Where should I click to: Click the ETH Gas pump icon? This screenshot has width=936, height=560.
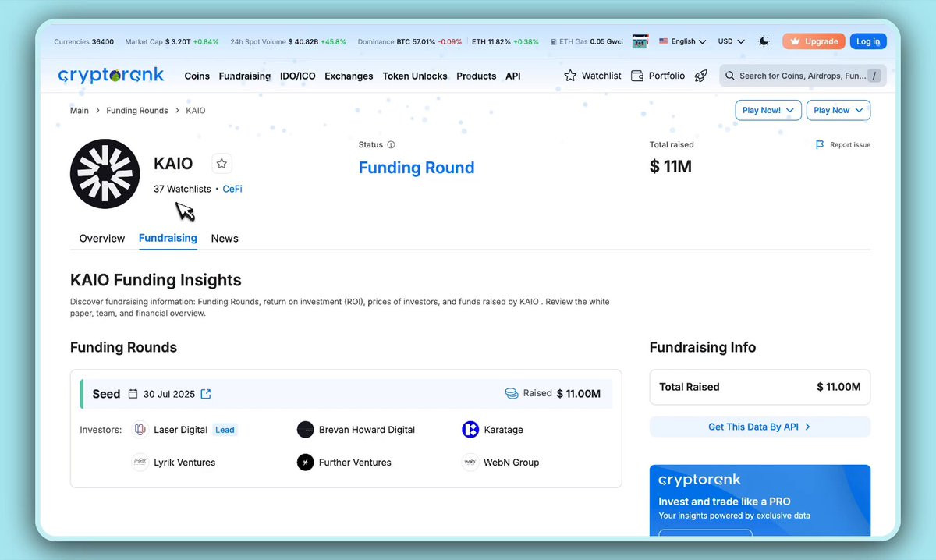click(553, 41)
